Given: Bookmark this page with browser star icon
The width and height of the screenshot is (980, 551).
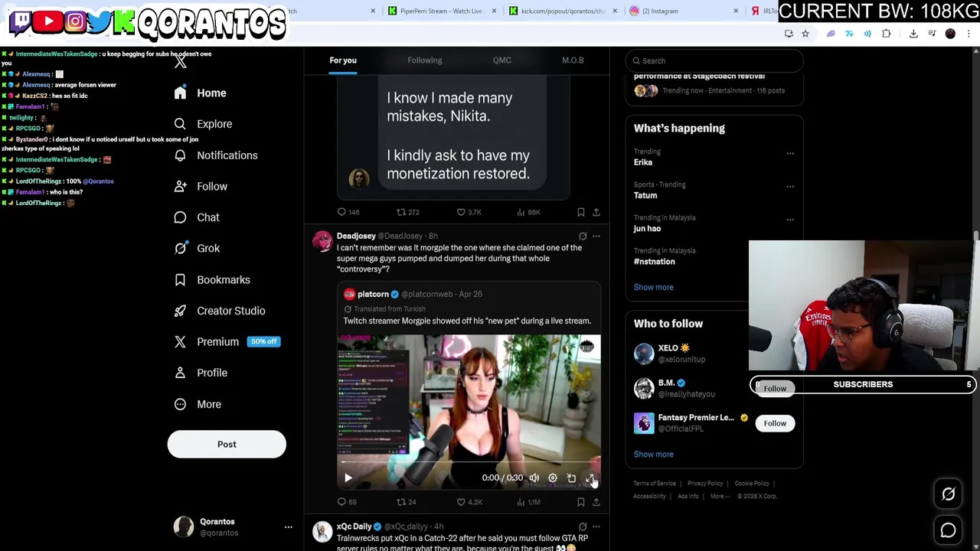Looking at the screenshot, I should (805, 34).
